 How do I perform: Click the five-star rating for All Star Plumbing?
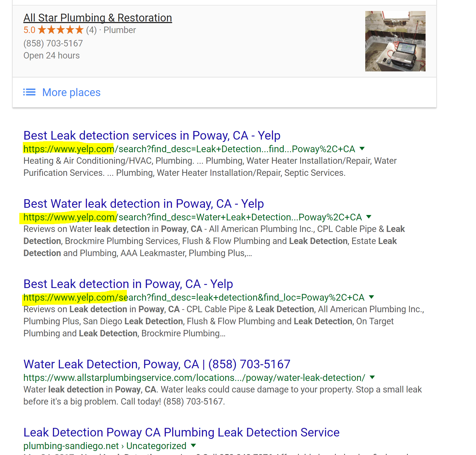61,30
